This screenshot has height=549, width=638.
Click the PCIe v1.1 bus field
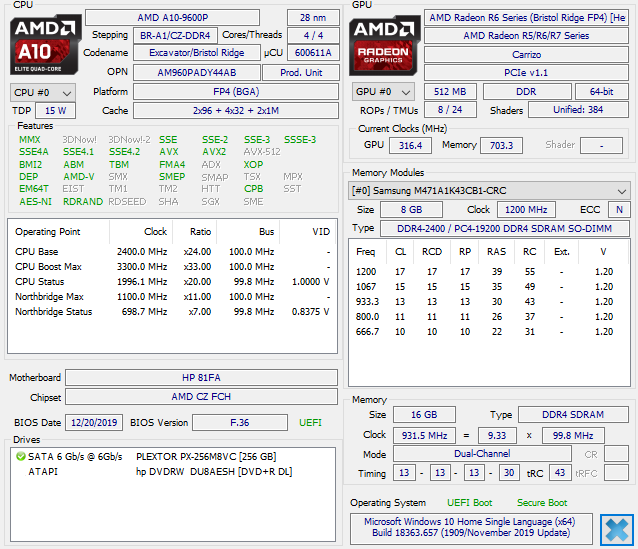click(527, 72)
